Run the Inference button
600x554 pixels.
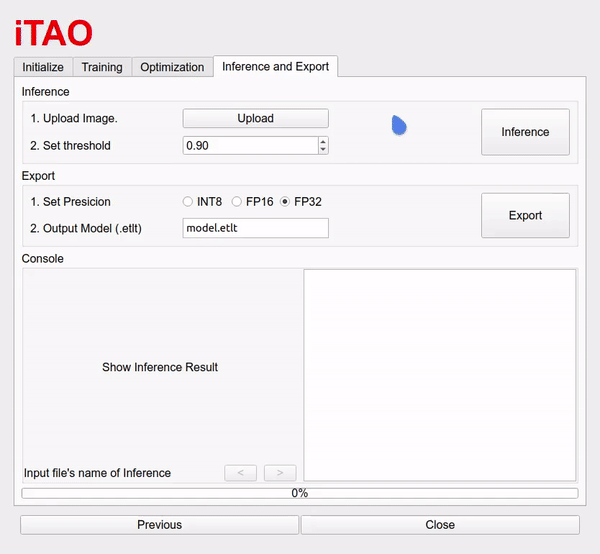(x=525, y=132)
